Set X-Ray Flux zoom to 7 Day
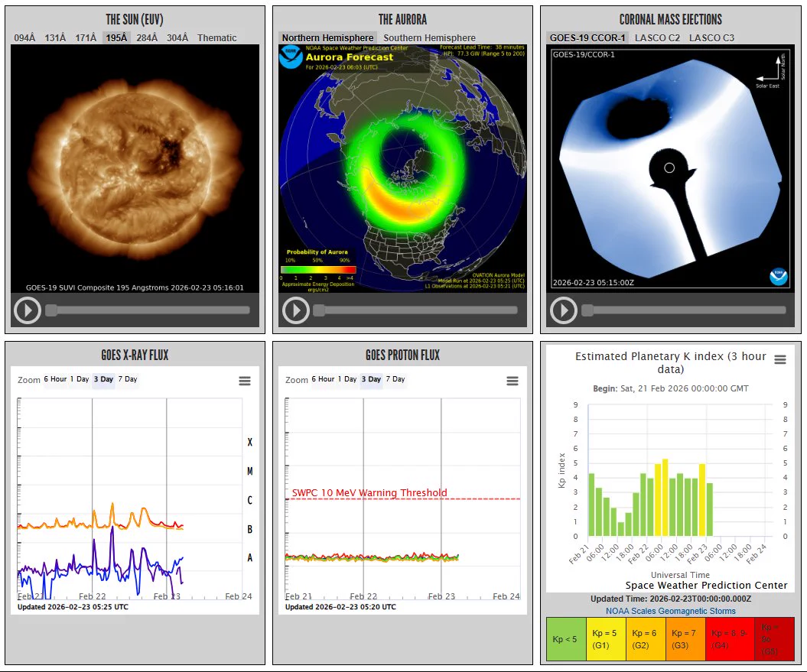Screen dimensions: 807x672 coord(128,379)
